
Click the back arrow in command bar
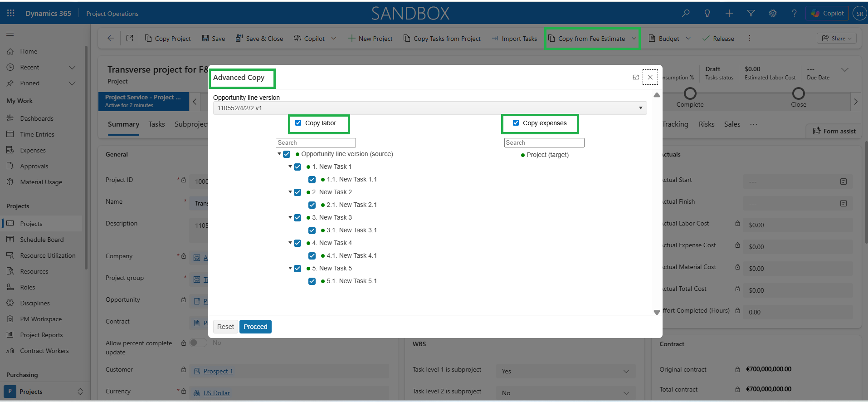click(111, 39)
